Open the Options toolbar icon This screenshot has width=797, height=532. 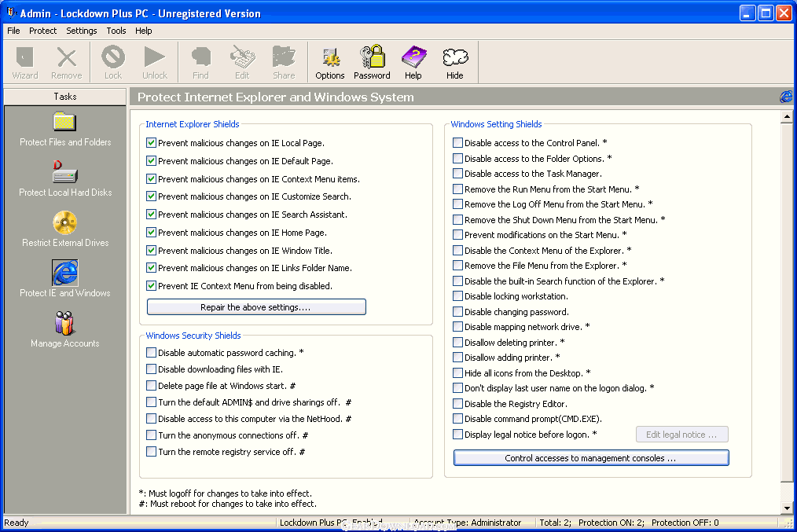[x=330, y=63]
